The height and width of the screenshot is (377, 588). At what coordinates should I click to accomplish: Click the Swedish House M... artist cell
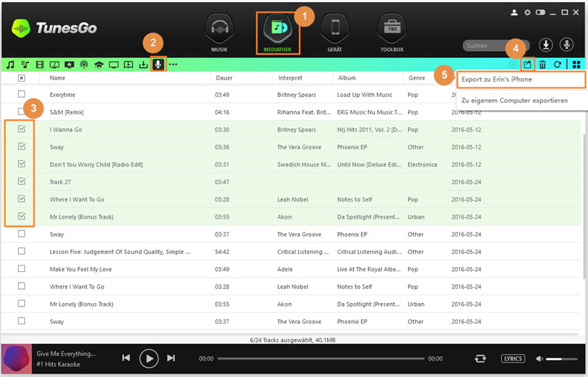tap(304, 165)
